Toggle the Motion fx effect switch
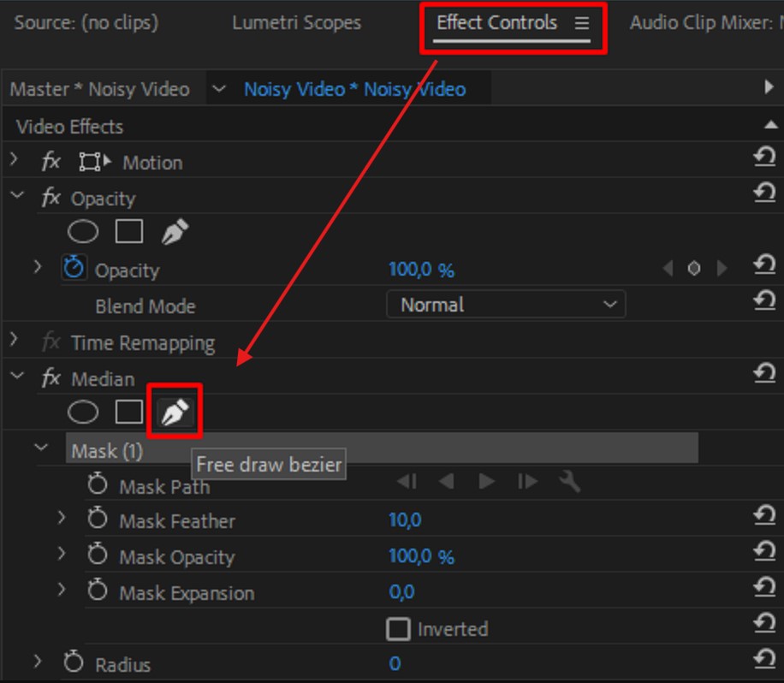This screenshot has height=683, width=784. (x=51, y=162)
